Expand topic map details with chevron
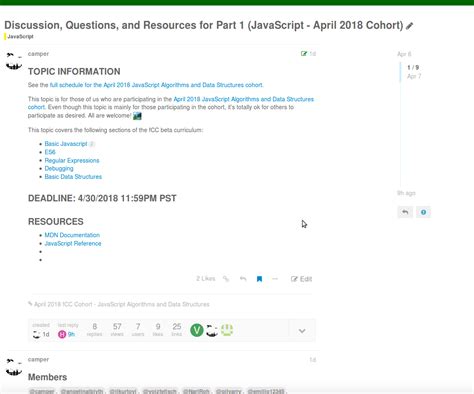474x394 pixels. tap(302, 331)
